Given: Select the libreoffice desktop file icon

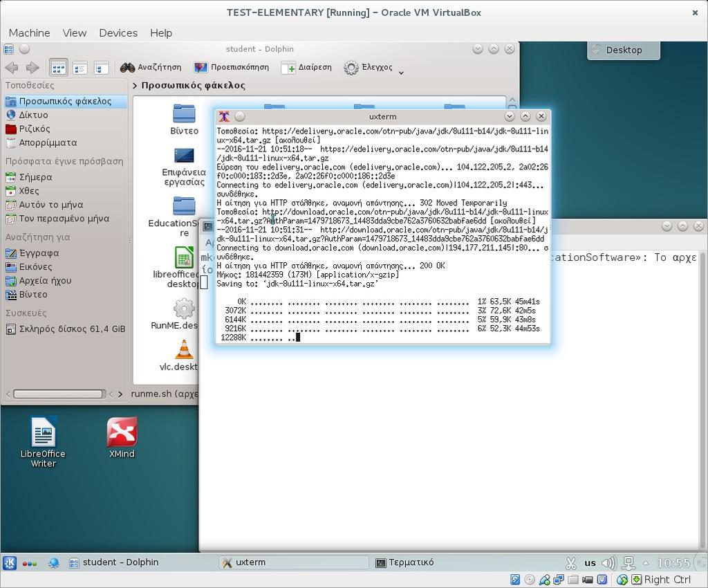Looking at the screenshot, I should [x=184, y=258].
